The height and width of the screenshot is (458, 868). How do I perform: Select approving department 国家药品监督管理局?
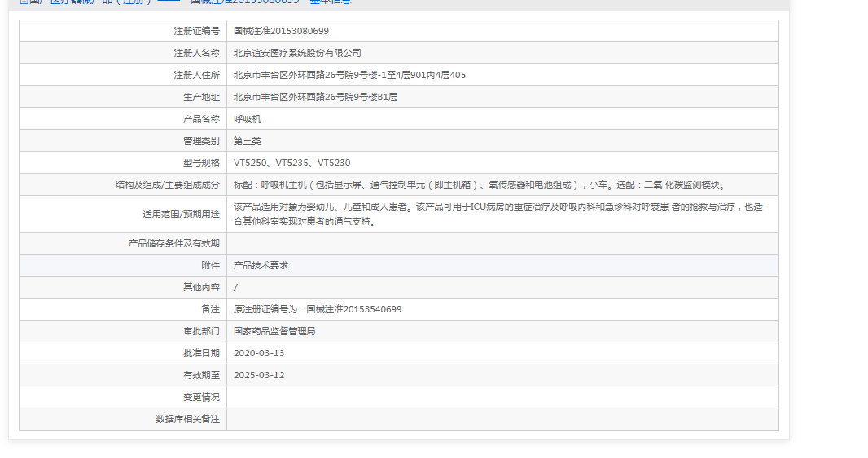coord(274,331)
